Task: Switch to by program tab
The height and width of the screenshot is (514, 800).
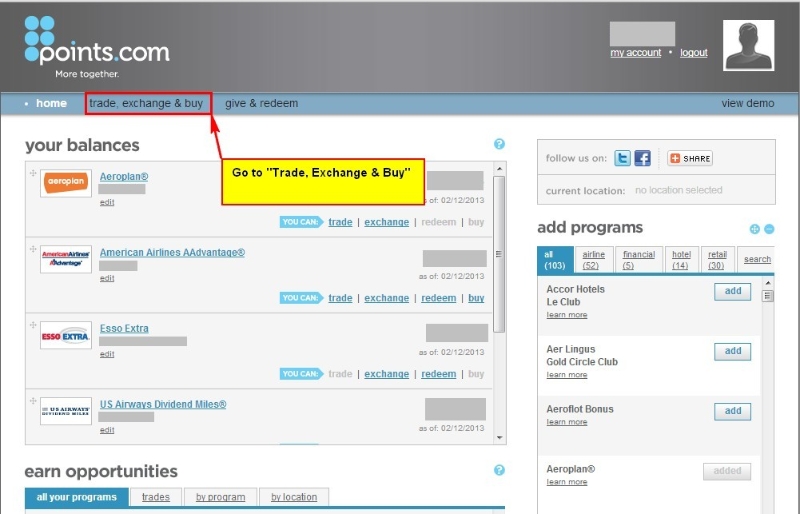Action: point(220,497)
